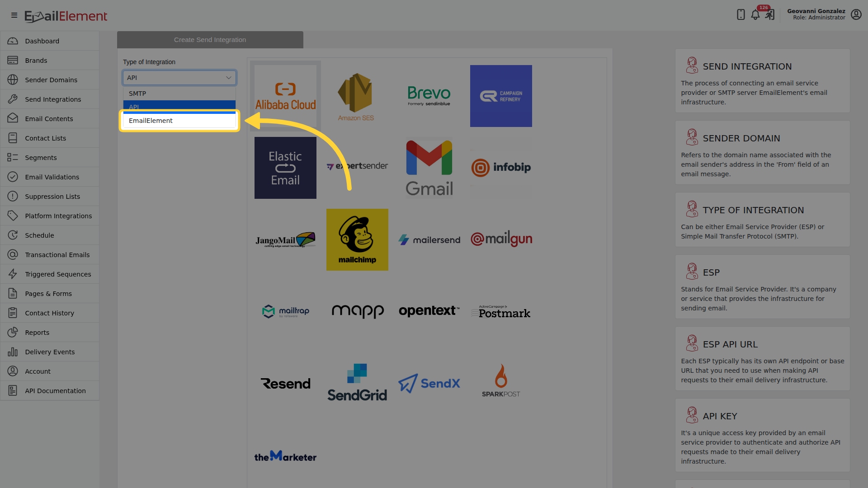Pick the mailgun provider logo

coord(501,239)
